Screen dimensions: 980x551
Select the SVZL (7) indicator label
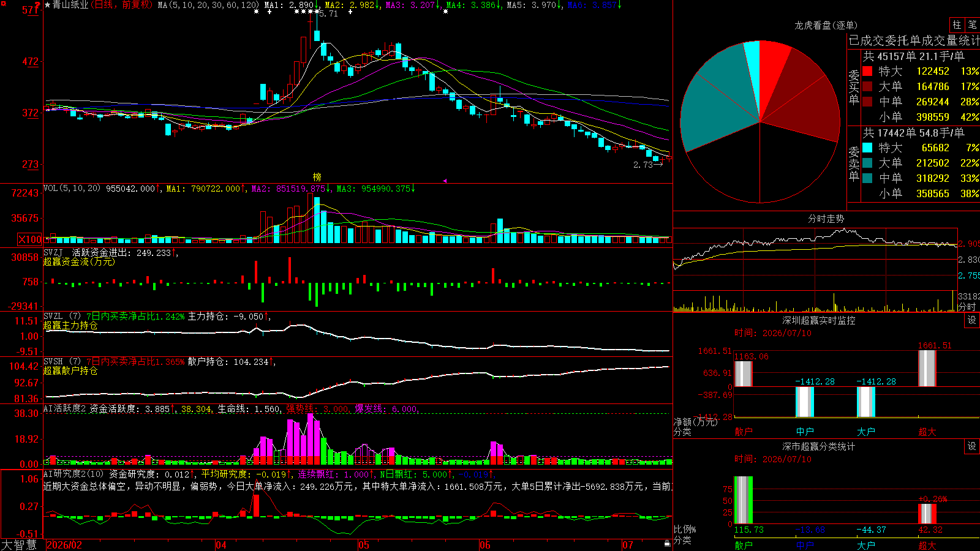[x=62, y=317]
